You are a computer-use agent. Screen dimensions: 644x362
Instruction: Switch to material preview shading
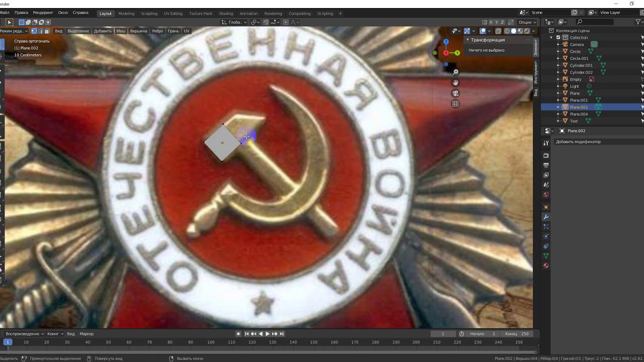tap(520, 31)
